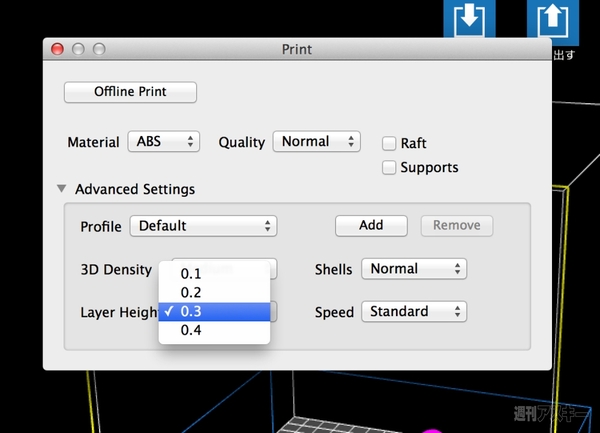
Task: Toggle the Supports checkbox
Action: [389, 167]
